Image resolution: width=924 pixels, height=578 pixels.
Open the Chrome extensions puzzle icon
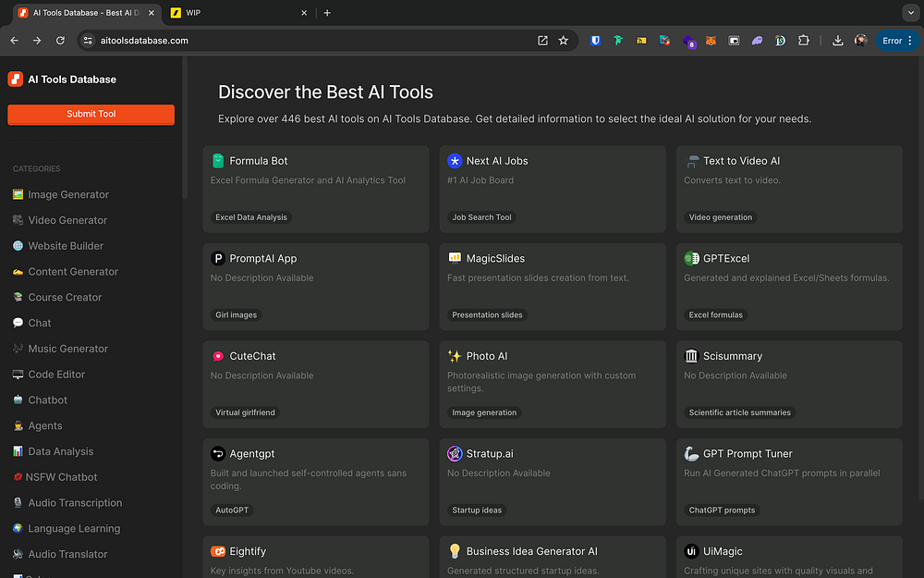point(803,41)
